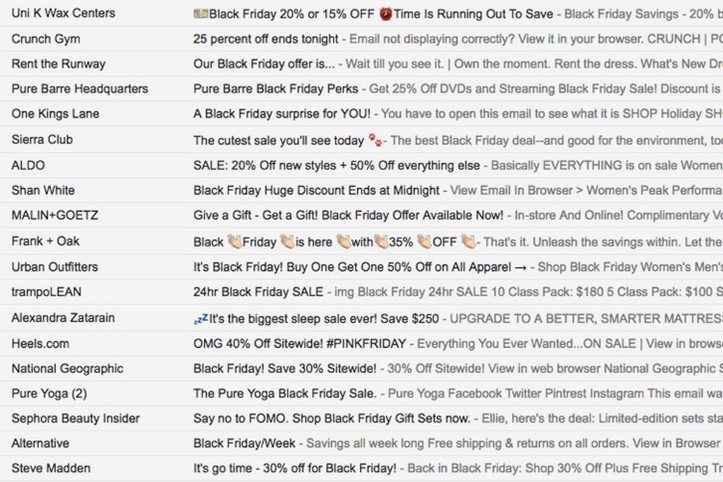723x482 pixels.
Task: Click the arrow in the Urban Outfitters subject line
Action: 521,268
